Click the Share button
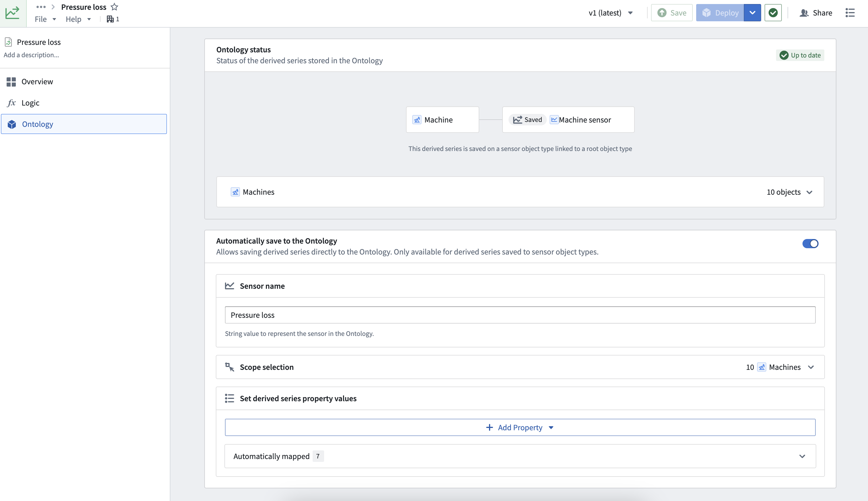This screenshot has width=868, height=501. click(816, 13)
